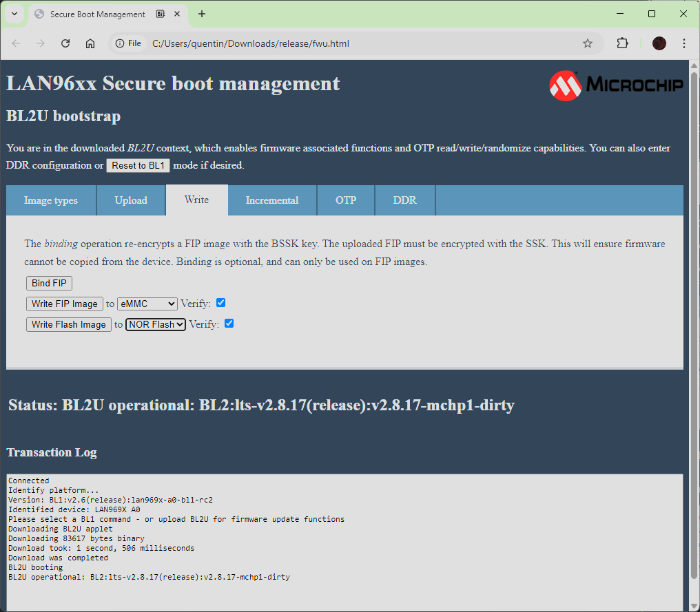Bookmark this page with star icon
The height and width of the screenshot is (612, 700).
pyautogui.click(x=588, y=43)
